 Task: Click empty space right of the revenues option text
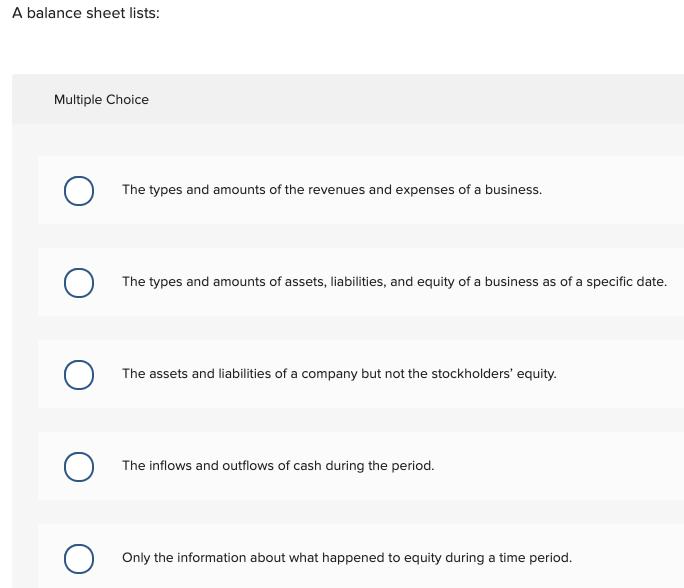pyautogui.click(x=610, y=190)
